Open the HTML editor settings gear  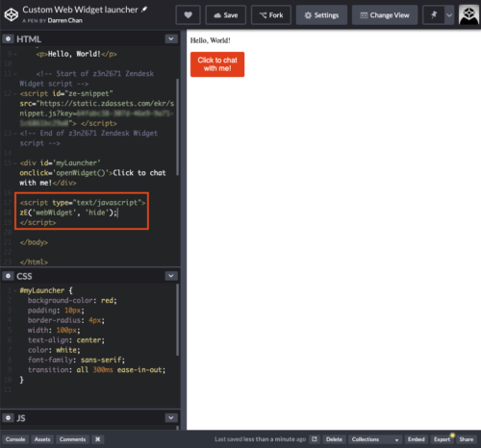point(8,39)
